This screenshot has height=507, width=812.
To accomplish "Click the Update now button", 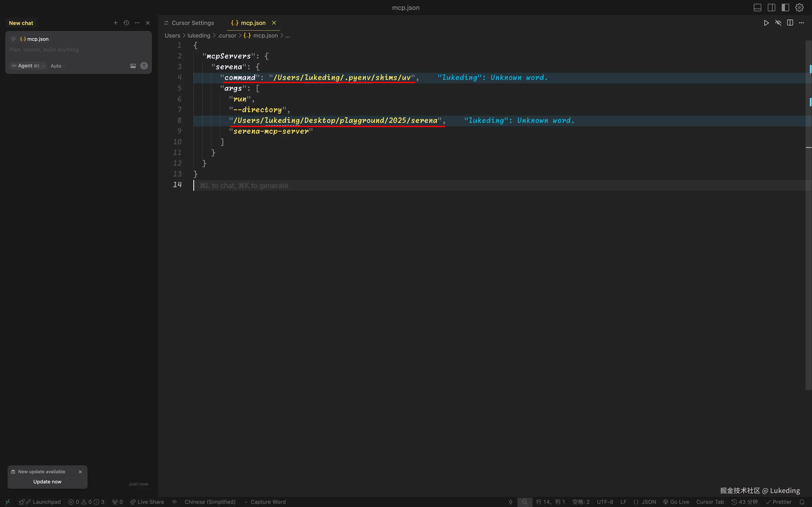I will pos(47,482).
